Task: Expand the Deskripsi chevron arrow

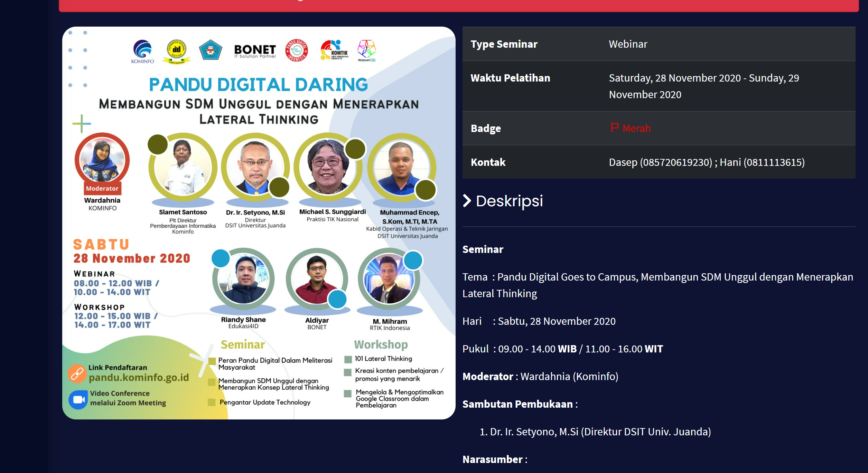Action: click(x=467, y=201)
